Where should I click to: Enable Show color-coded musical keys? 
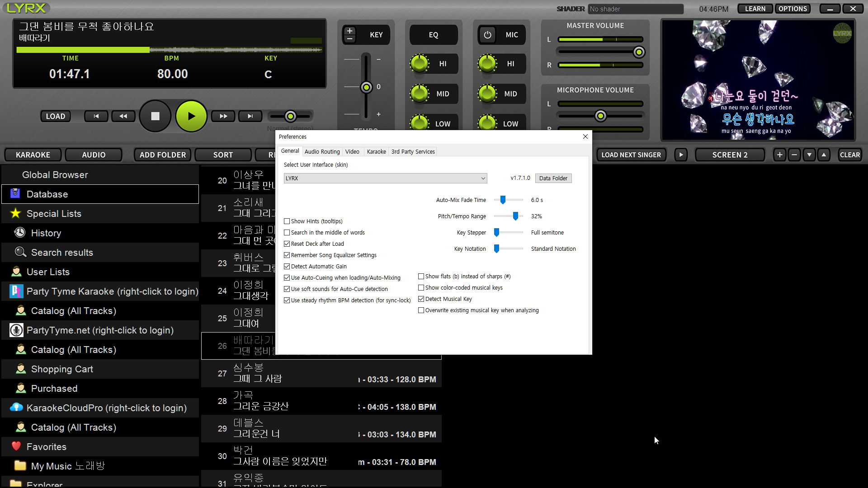point(421,288)
